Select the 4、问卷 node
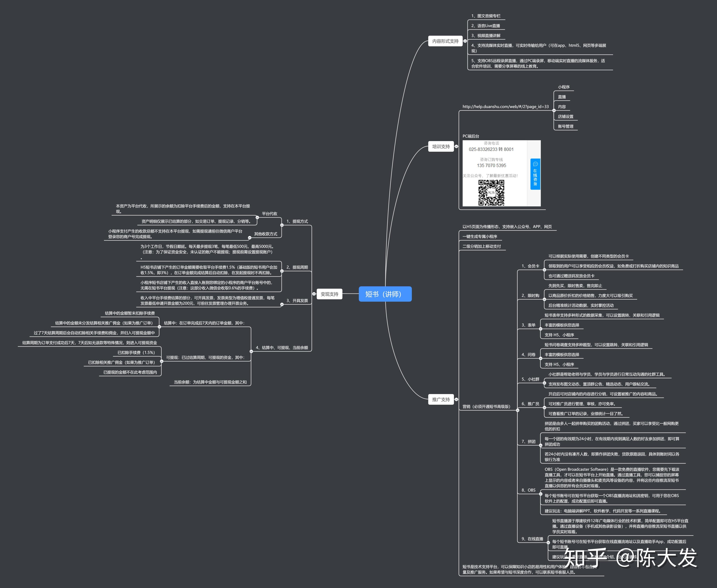This screenshot has height=588, width=717. pyautogui.click(x=528, y=355)
